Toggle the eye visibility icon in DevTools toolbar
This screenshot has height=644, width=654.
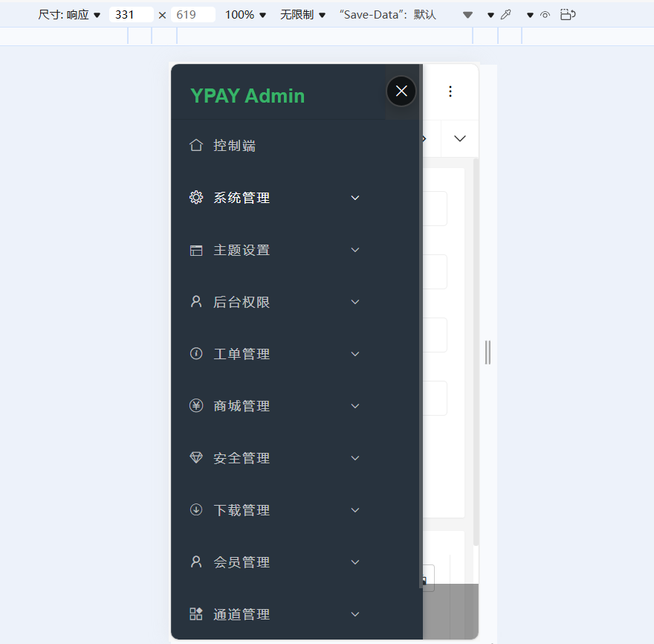(546, 13)
